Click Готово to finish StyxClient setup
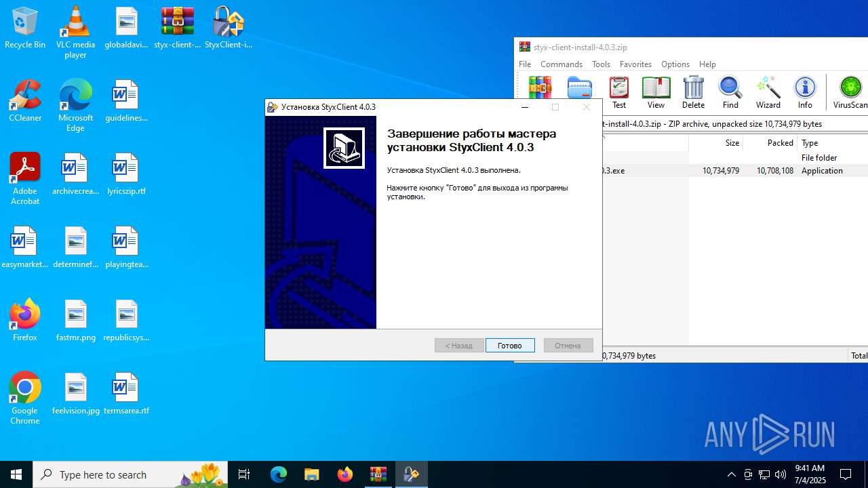This screenshot has height=488, width=868. 510,346
